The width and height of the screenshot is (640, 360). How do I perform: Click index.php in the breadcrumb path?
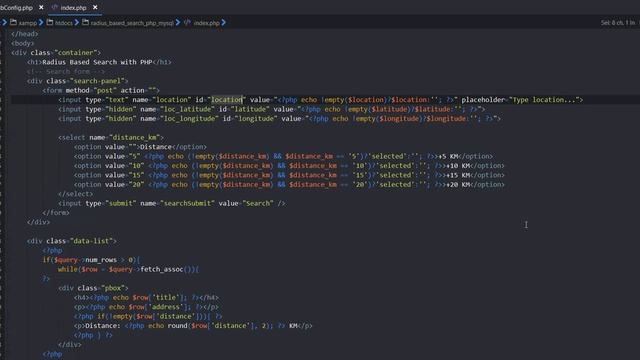207,23
